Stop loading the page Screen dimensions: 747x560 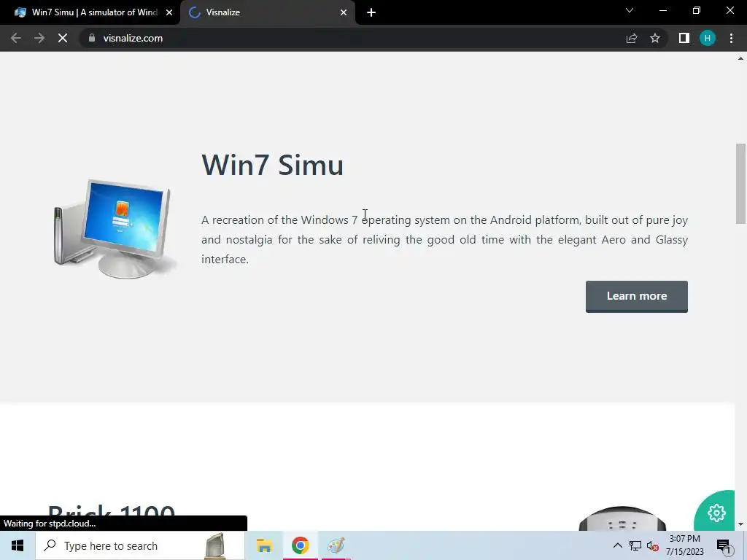pyautogui.click(x=63, y=38)
